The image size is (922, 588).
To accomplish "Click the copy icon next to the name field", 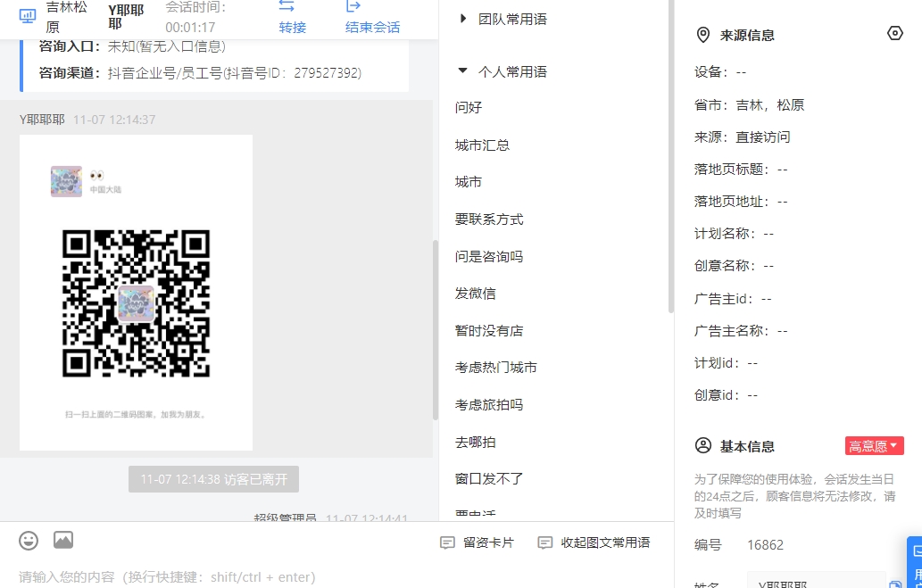I will tap(895, 584).
